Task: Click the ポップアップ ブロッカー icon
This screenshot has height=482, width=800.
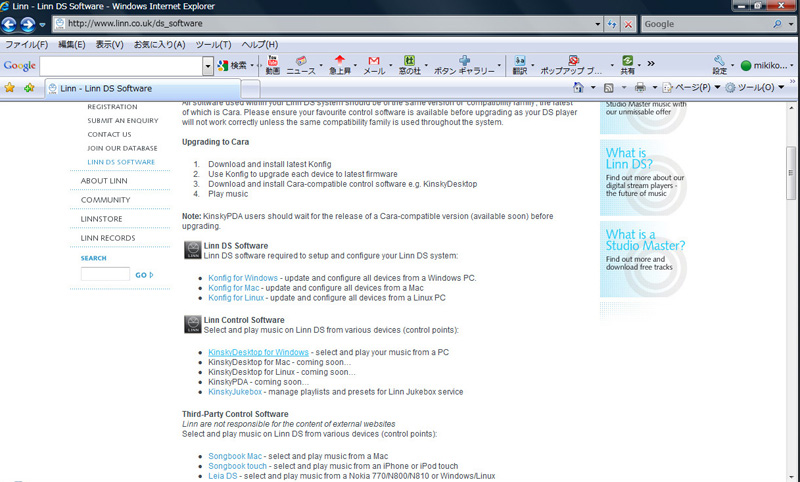Action: (573, 65)
